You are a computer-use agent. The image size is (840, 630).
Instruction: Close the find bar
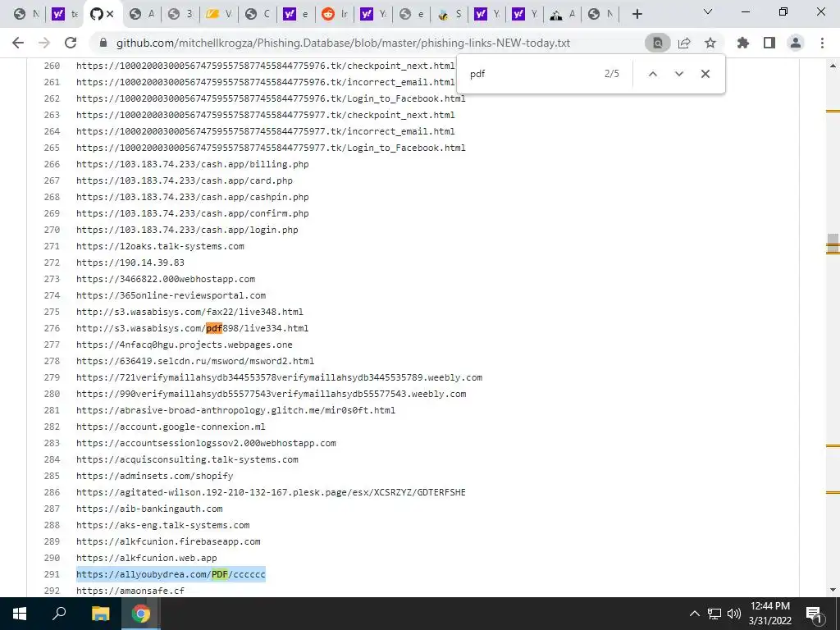pos(705,74)
